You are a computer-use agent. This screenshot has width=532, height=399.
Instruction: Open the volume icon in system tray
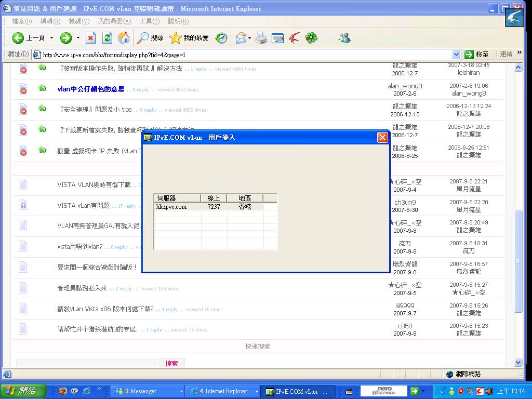[x=489, y=391]
